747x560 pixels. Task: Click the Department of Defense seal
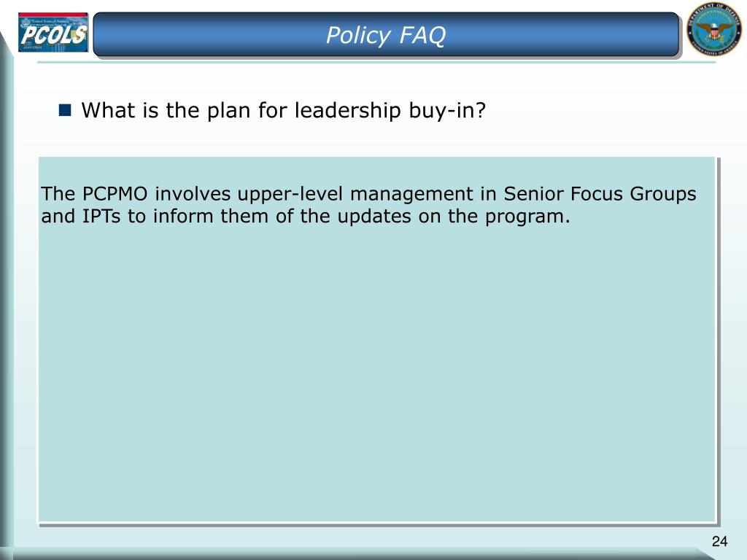pos(713,29)
